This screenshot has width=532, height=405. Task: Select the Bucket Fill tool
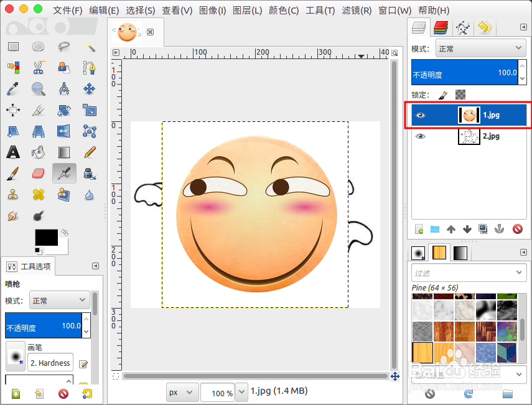(x=39, y=152)
